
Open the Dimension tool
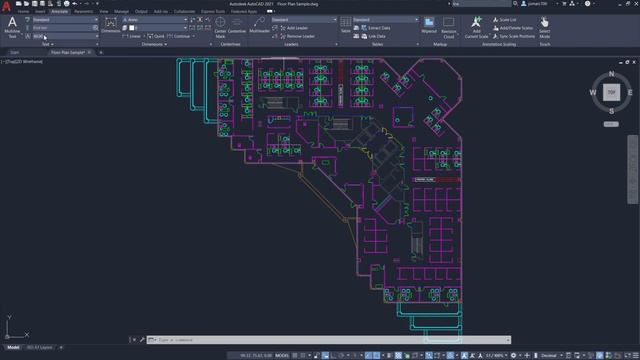(x=111, y=25)
